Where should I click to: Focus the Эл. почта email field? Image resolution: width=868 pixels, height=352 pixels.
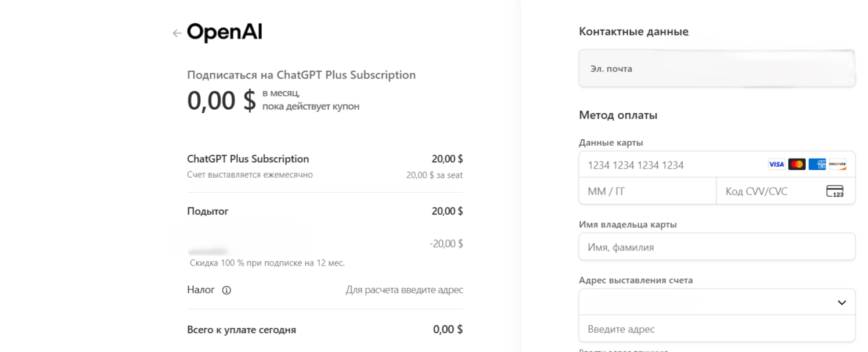[x=716, y=69]
